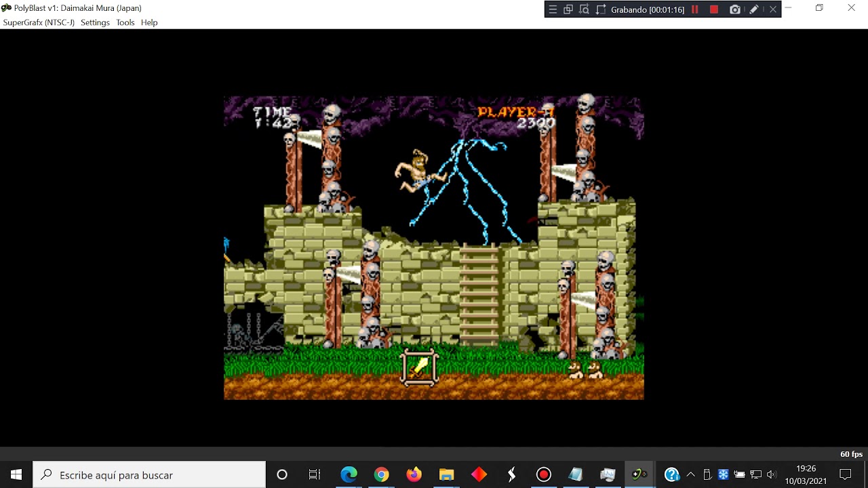Open the Windows Start menu
Image resolution: width=868 pixels, height=488 pixels.
point(16,474)
